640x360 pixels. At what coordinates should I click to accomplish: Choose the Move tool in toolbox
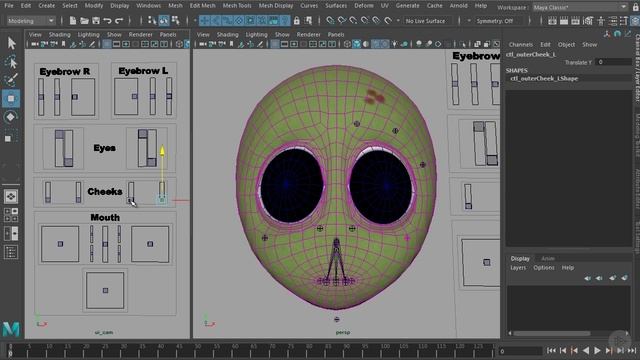[x=11, y=99]
